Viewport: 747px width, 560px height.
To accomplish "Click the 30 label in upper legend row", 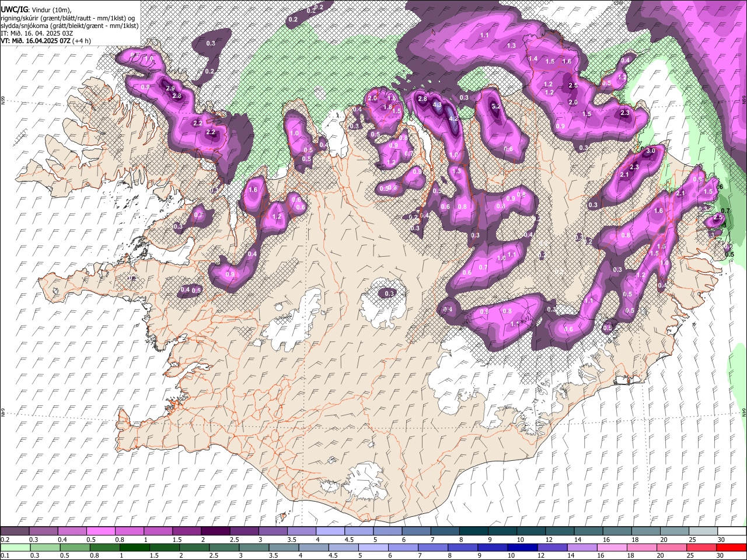I will coord(721,540).
